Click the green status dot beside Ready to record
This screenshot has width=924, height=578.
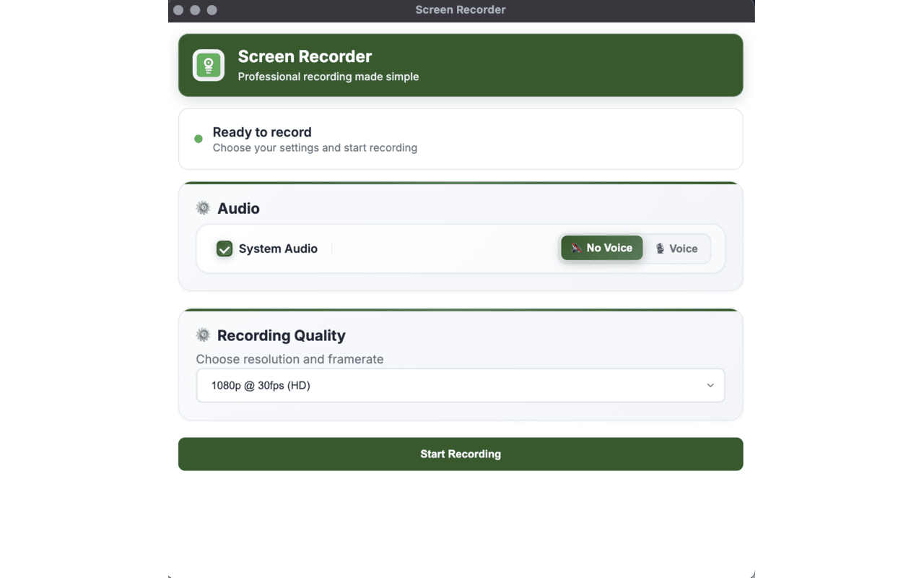pos(199,139)
